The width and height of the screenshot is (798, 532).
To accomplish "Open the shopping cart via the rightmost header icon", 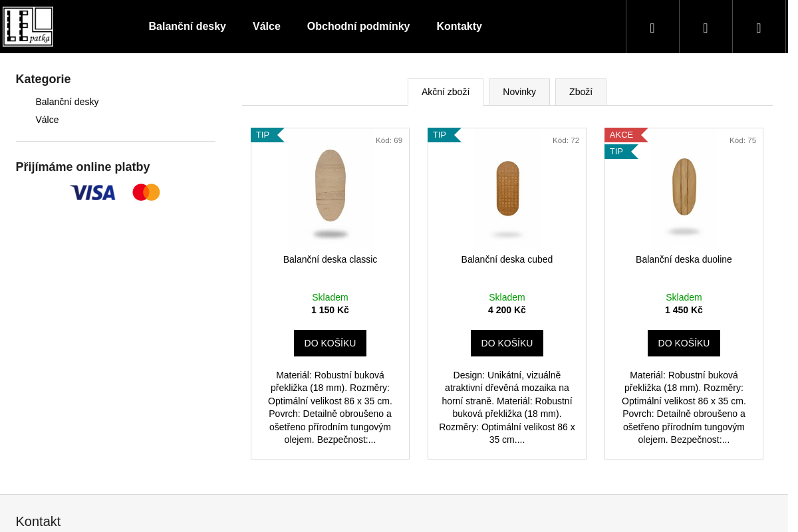I will [x=758, y=27].
